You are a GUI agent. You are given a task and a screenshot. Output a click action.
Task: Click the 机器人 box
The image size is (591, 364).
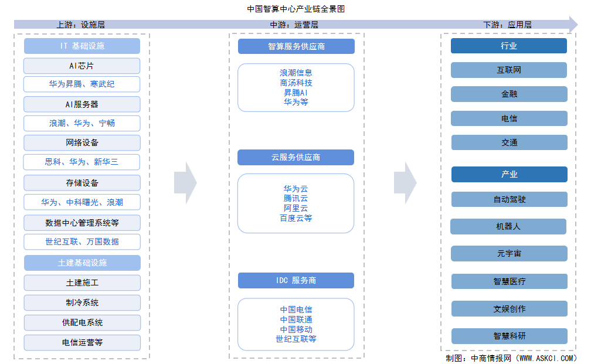point(508,226)
